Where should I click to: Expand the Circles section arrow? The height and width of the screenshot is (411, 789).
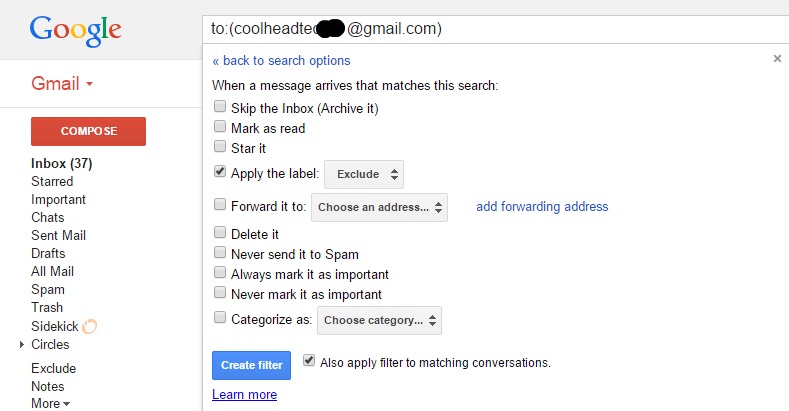(x=22, y=345)
